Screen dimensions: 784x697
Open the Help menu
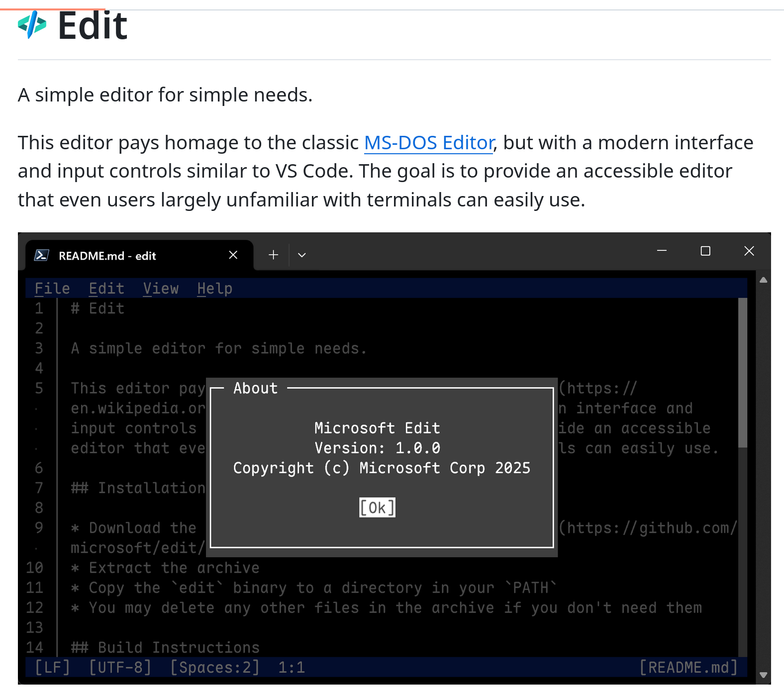tap(215, 289)
